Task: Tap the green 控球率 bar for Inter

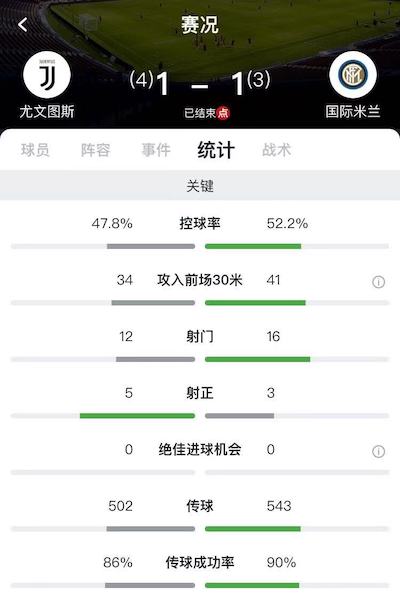Action: tap(253, 246)
